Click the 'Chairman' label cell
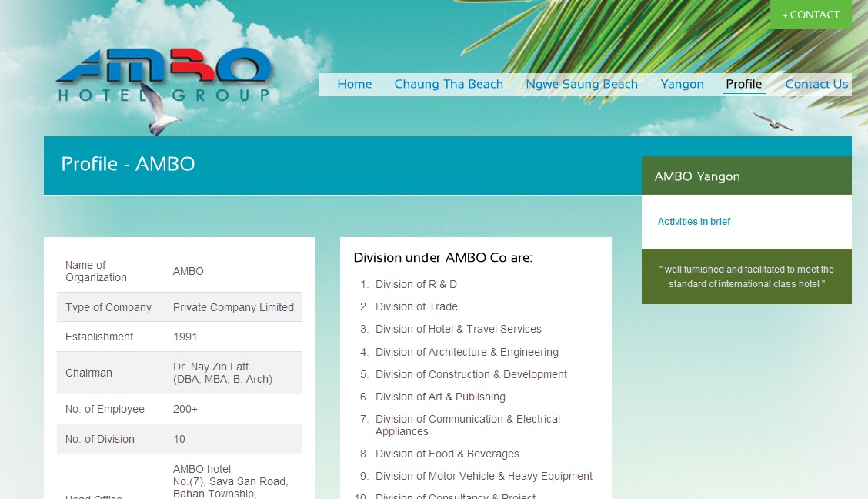The height and width of the screenshot is (499, 868). point(88,373)
